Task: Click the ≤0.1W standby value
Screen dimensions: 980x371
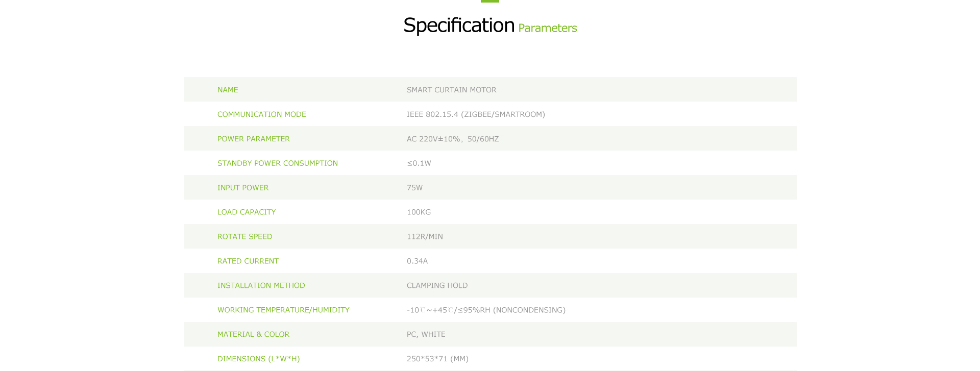Action: (419, 163)
